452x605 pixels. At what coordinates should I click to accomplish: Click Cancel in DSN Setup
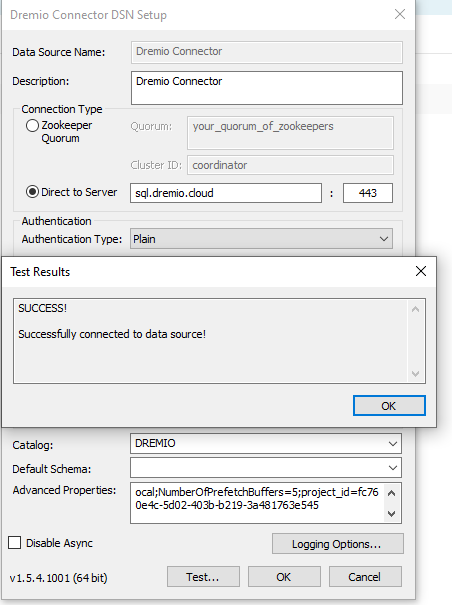365,576
